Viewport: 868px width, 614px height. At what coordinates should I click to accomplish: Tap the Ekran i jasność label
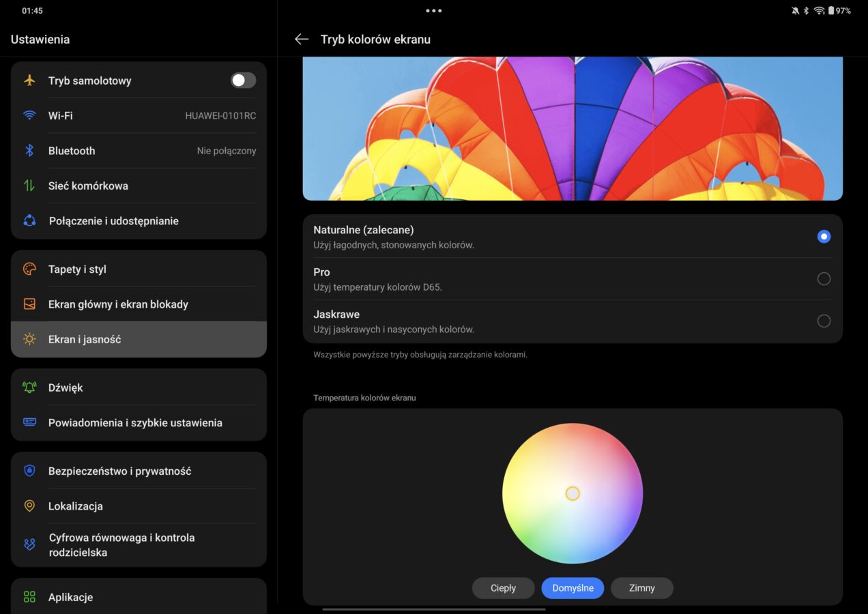(x=85, y=339)
